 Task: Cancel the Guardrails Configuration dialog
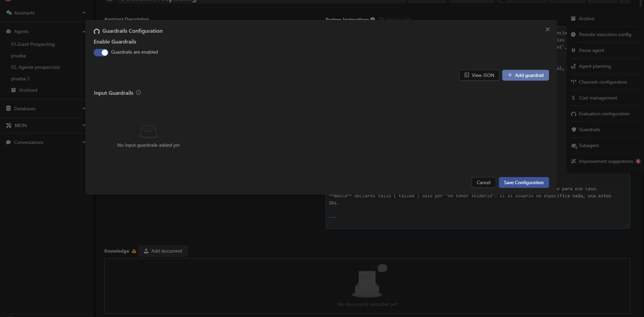[484, 182]
